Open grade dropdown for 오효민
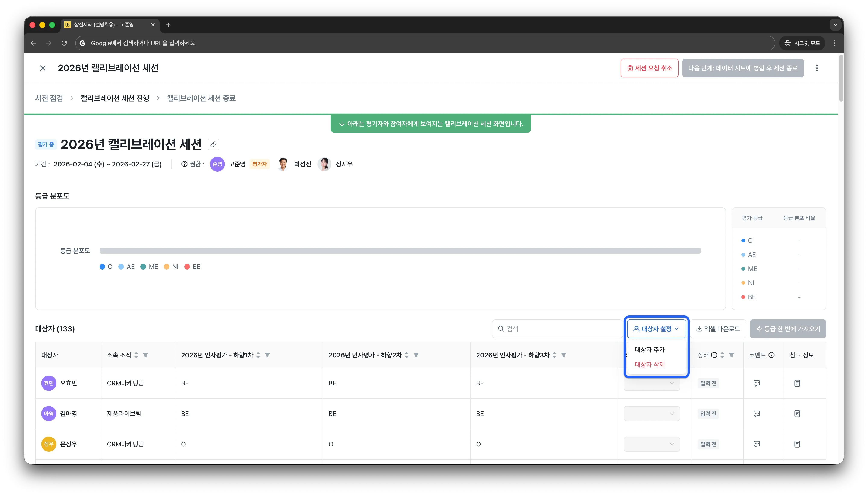Screen dimensions: 868x496 651,383
